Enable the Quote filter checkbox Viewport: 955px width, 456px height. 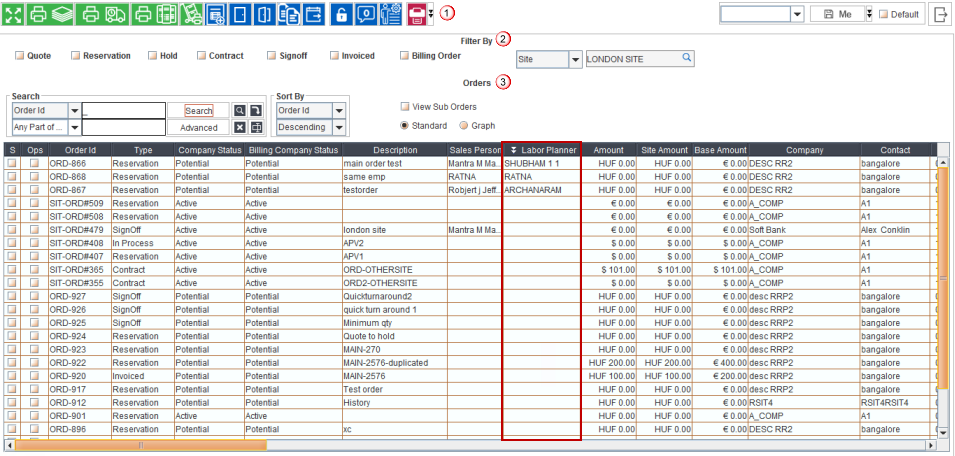tap(19, 56)
